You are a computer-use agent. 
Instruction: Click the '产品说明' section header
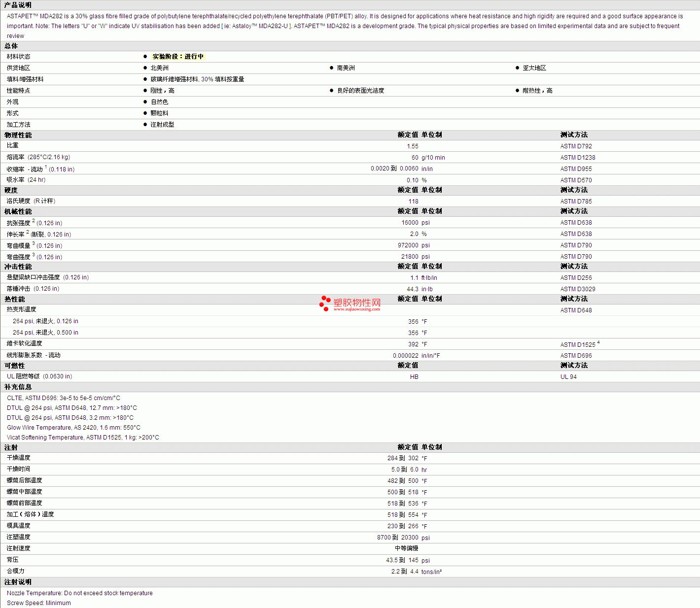click(x=18, y=5)
